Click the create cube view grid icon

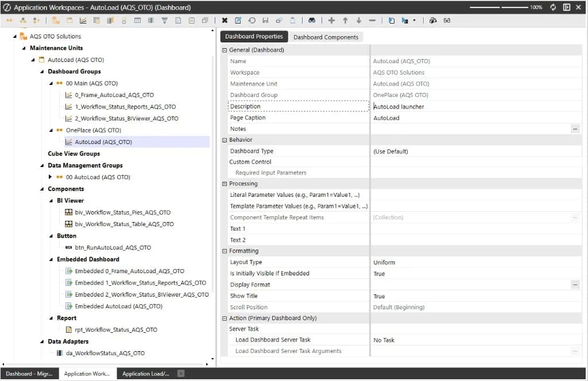[96, 21]
